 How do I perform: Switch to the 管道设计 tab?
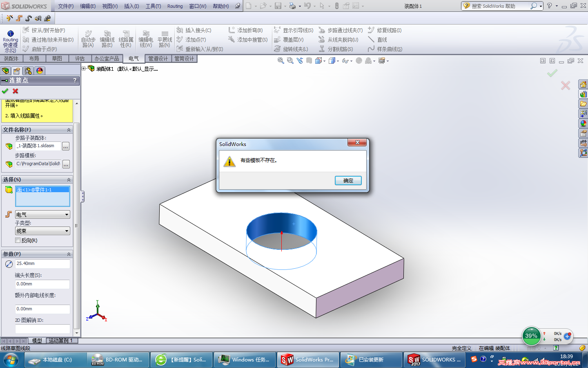click(158, 58)
